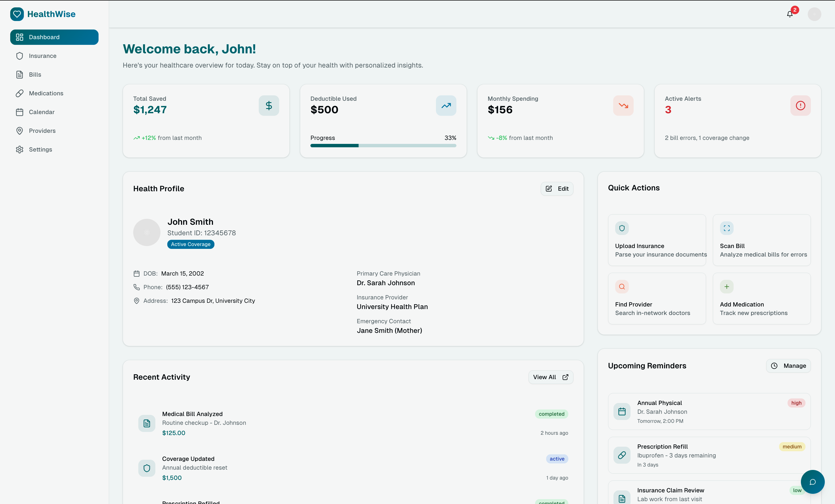835x504 pixels.
Task: Select Bills in the navigation sidebar
Action: [x=35, y=75]
